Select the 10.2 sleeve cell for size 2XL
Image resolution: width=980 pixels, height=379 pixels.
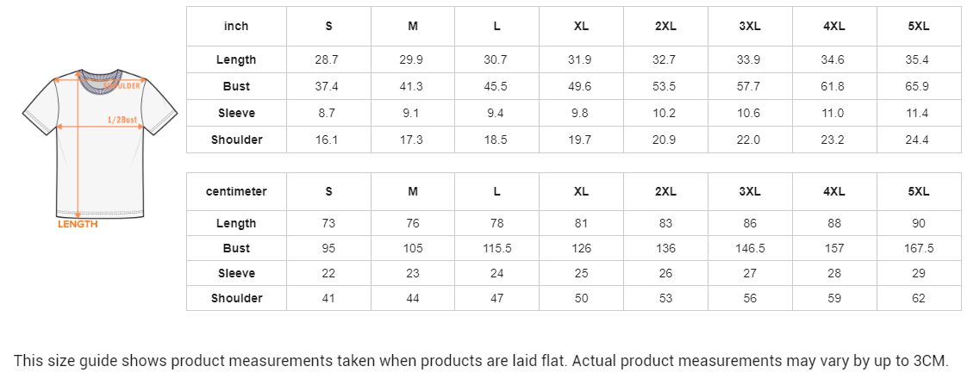click(x=665, y=113)
